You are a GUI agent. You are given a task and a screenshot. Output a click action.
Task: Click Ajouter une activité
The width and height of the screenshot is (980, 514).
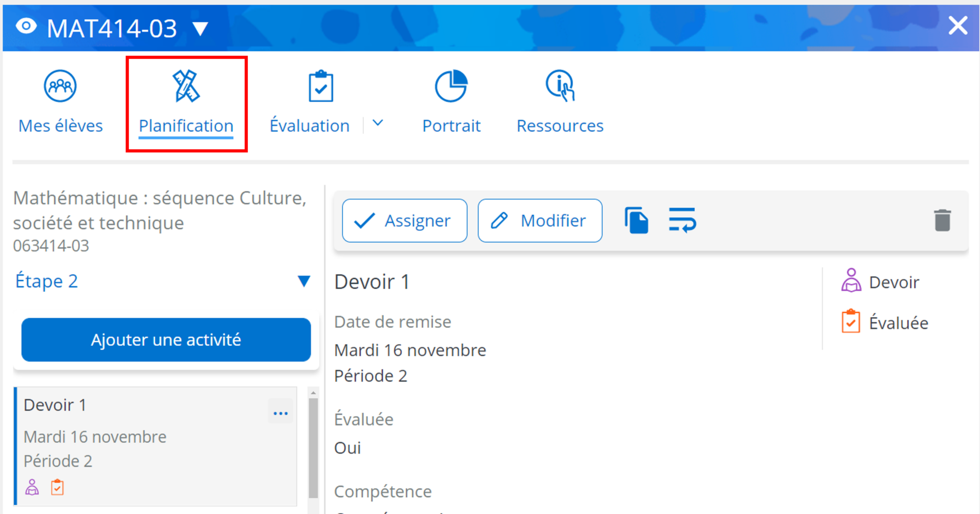[x=166, y=340]
